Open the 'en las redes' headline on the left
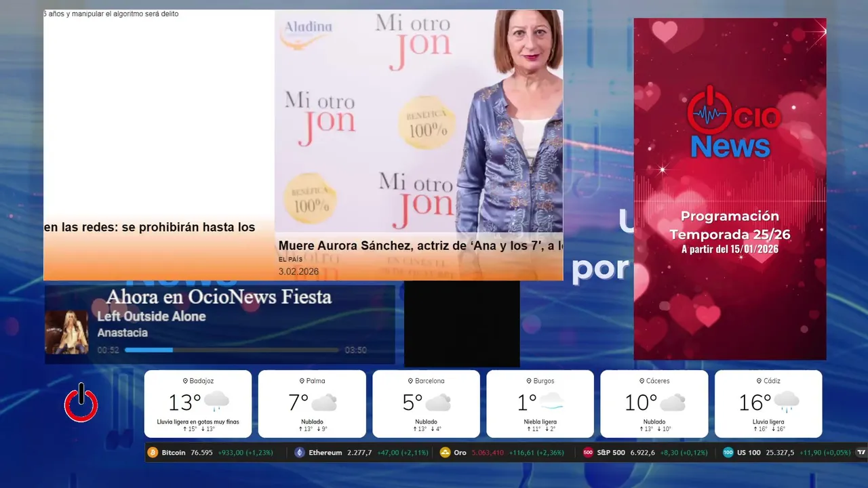This screenshot has height=488, width=868. point(149,228)
